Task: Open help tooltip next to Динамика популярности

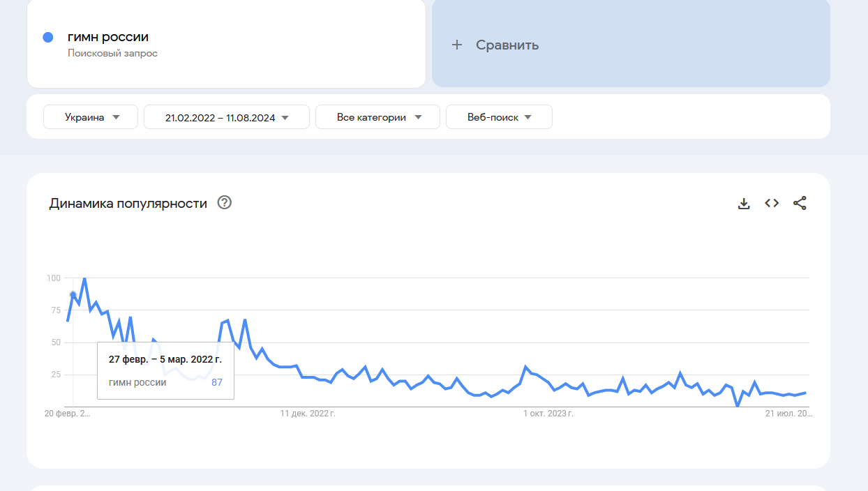Action: (x=224, y=203)
